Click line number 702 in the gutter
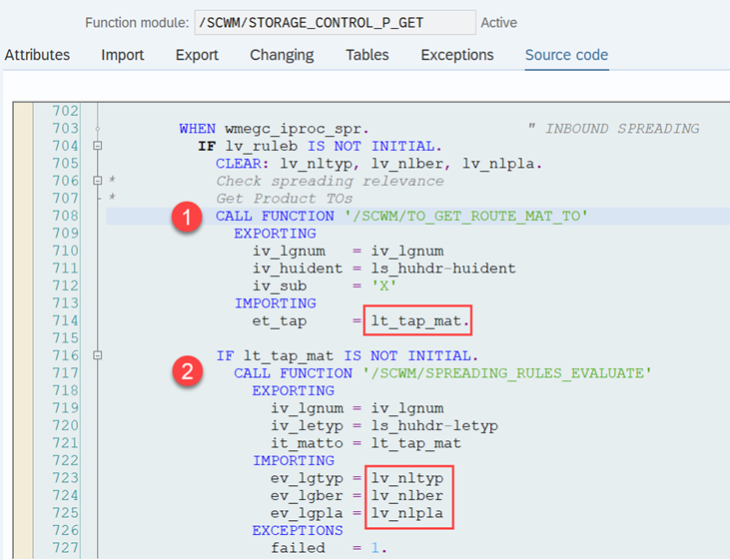The height and width of the screenshot is (560, 730). (65, 111)
